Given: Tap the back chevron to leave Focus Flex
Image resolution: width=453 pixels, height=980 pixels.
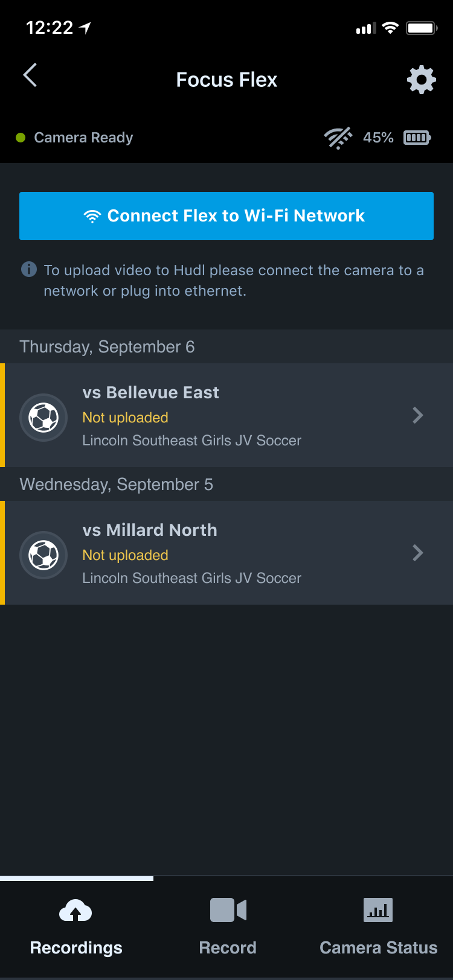Looking at the screenshot, I should coord(30,75).
